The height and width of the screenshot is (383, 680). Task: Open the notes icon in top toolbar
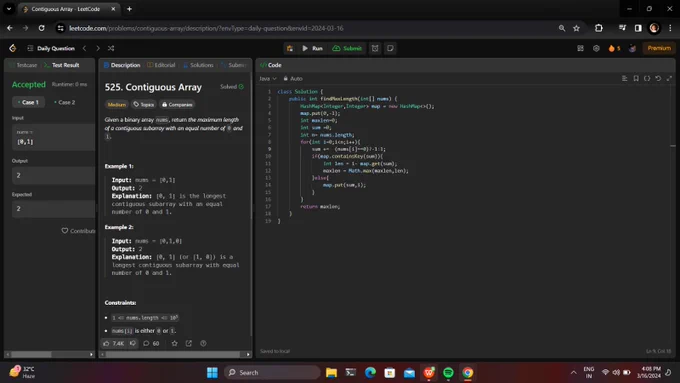pos(390,48)
